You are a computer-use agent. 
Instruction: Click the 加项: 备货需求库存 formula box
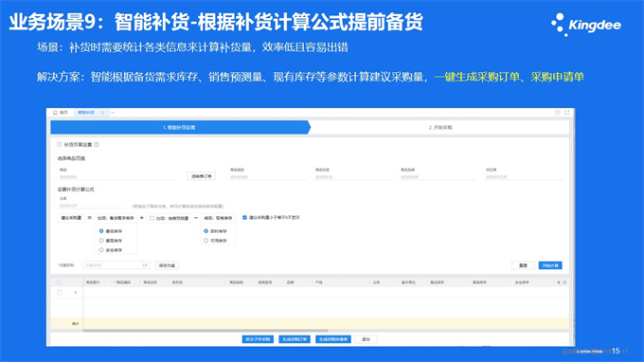coord(116,218)
